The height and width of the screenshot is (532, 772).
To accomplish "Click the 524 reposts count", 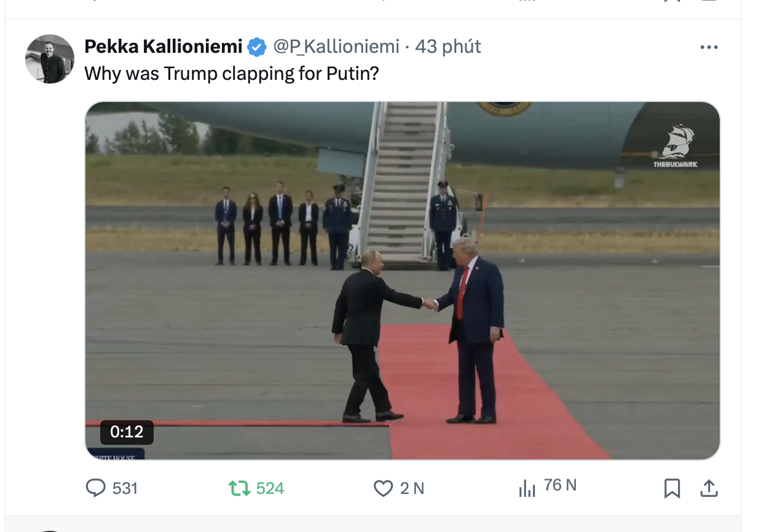I will 270,488.
